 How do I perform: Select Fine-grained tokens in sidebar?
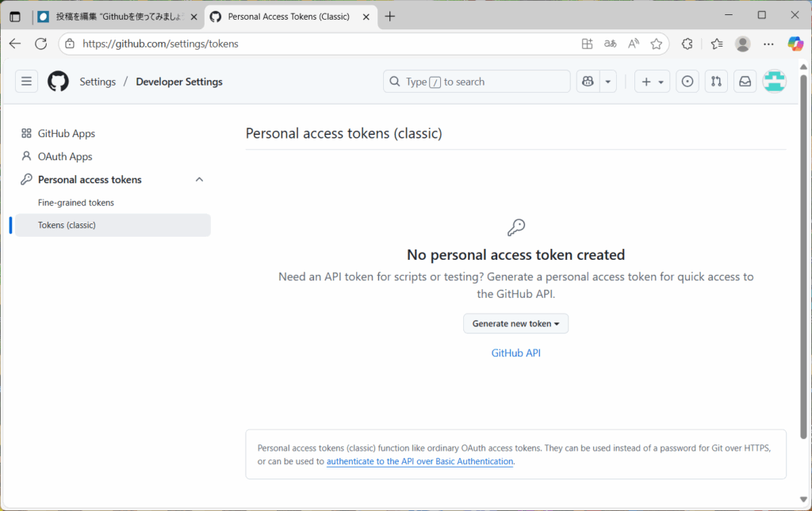76,203
